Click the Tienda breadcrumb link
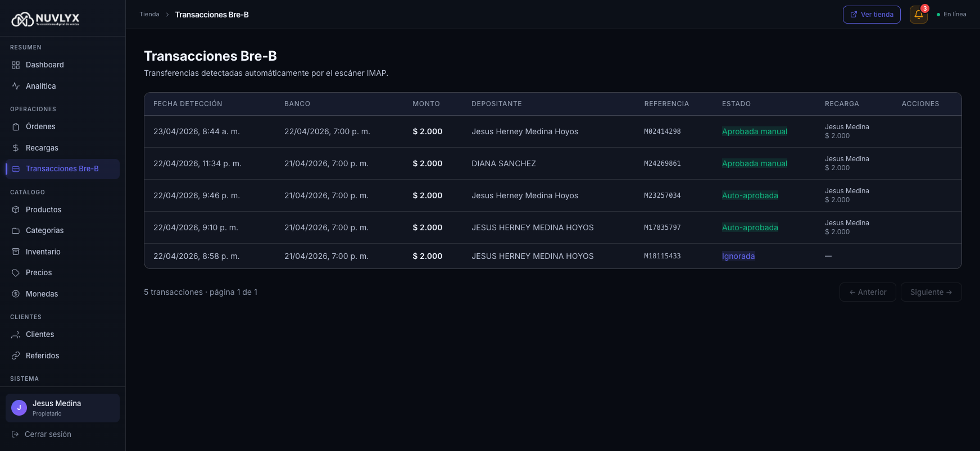The height and width of the screenshot is (451, 980). click(x=149, y=15)
